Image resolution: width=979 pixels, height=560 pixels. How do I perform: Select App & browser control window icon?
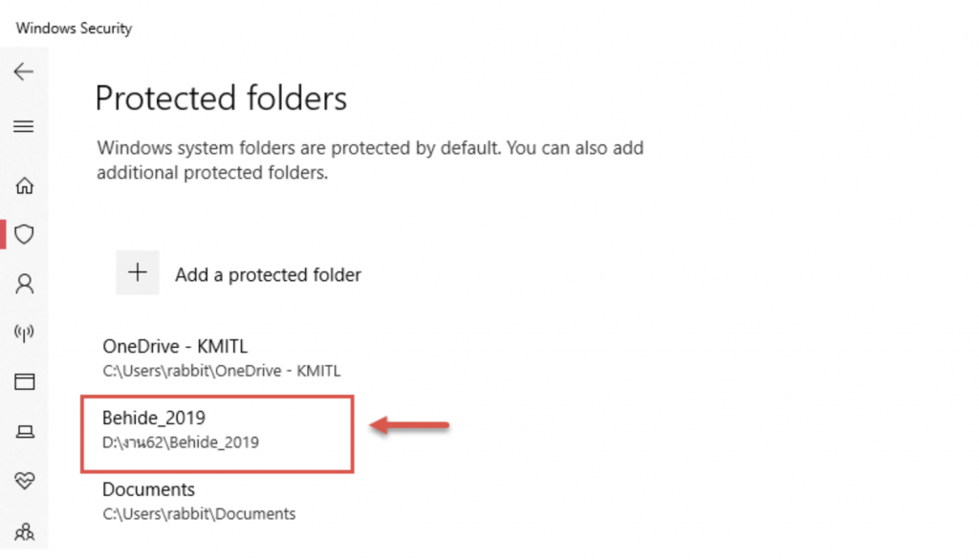(x=24, y=382)
